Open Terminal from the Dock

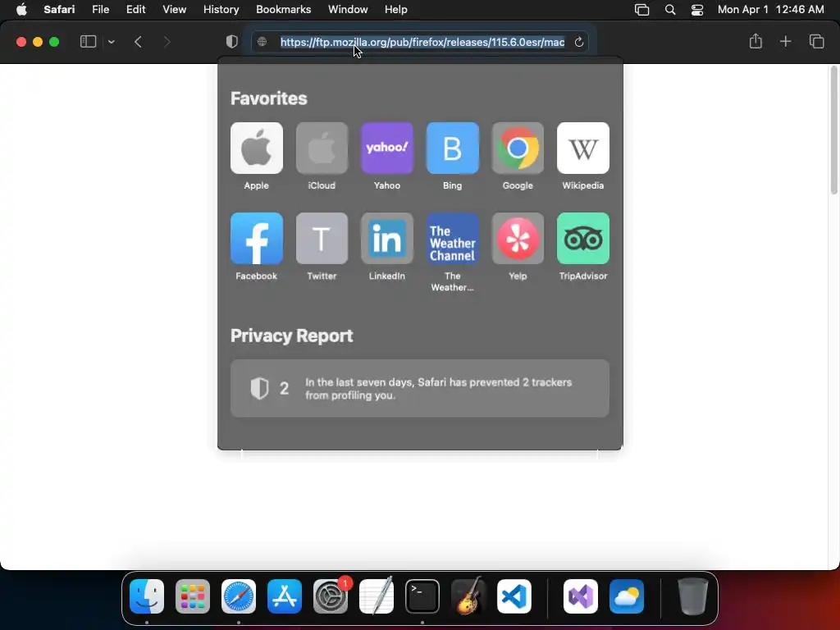tap(422, 596)
